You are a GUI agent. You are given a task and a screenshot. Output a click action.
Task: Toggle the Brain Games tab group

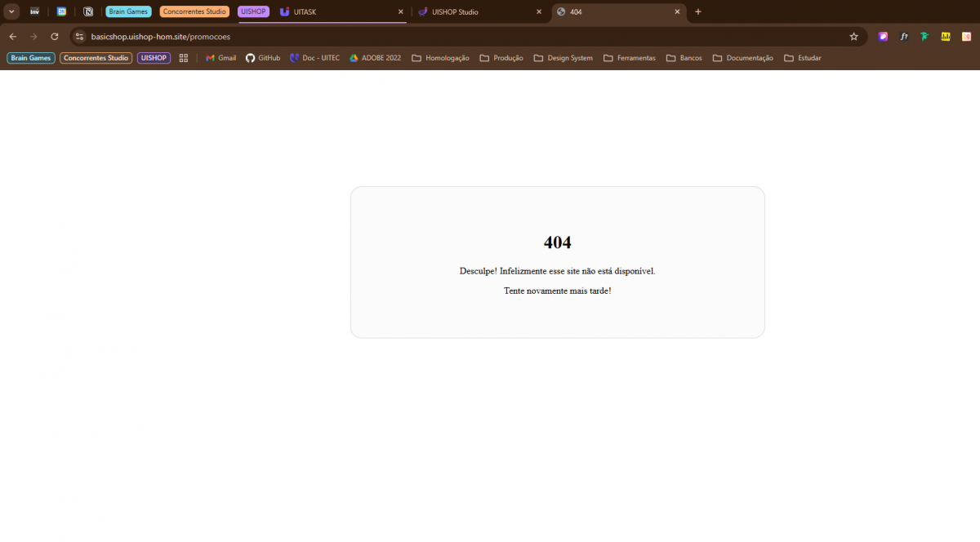(128, 12)
